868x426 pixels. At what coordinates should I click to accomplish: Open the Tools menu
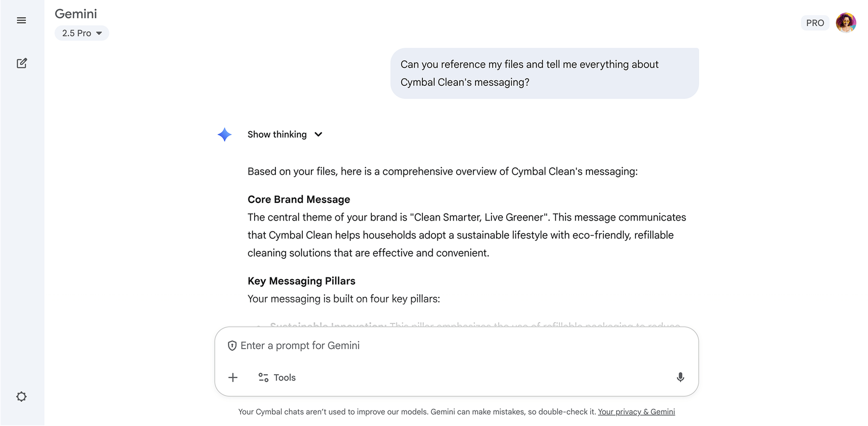(x=277, y=377)
